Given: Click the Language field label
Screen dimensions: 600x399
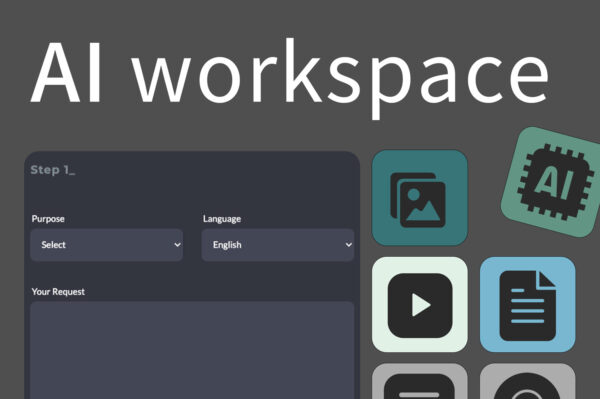Looking at the screenshot, I should (222, 219).
